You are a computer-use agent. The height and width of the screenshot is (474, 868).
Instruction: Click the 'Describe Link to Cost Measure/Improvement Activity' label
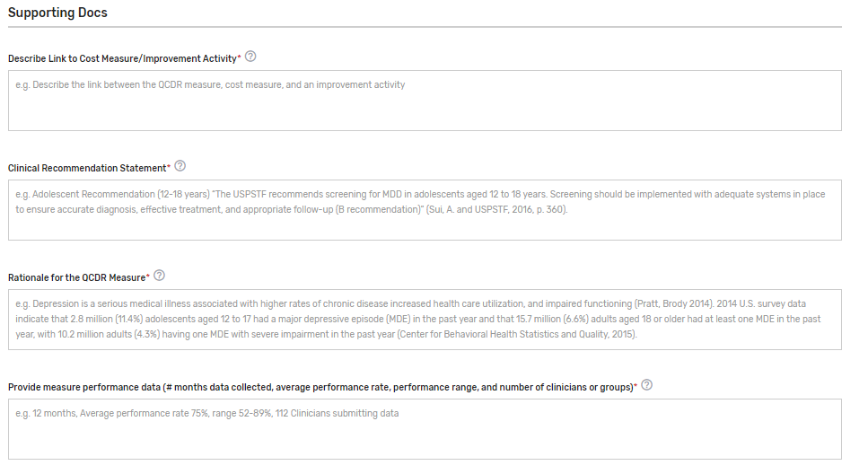(121, 58)
